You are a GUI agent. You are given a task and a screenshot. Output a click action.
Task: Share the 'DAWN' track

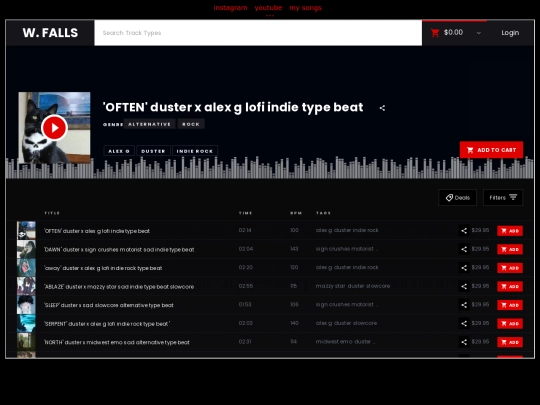464,249
